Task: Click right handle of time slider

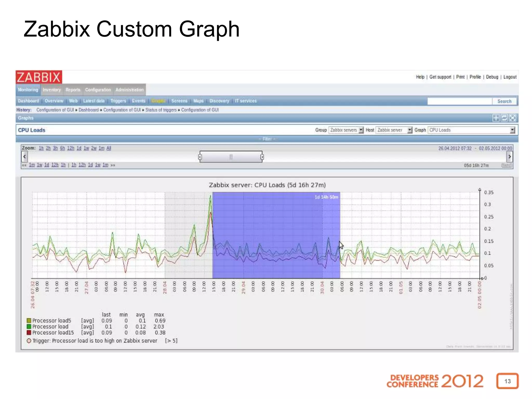Action: [x=262, y=157]
